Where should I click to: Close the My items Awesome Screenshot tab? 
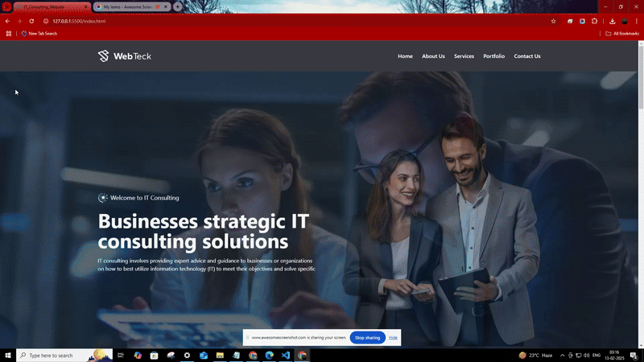point(166,7)
